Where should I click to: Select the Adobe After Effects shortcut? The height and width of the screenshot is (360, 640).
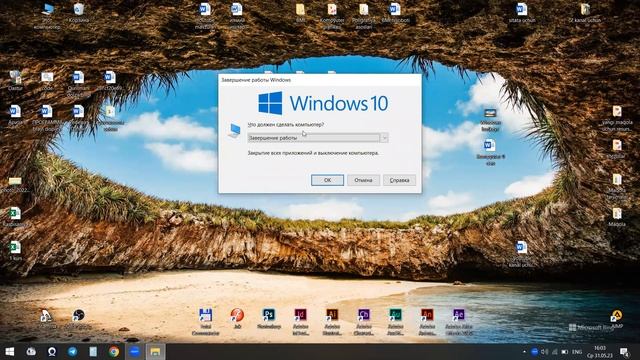(x=459, y=322)
